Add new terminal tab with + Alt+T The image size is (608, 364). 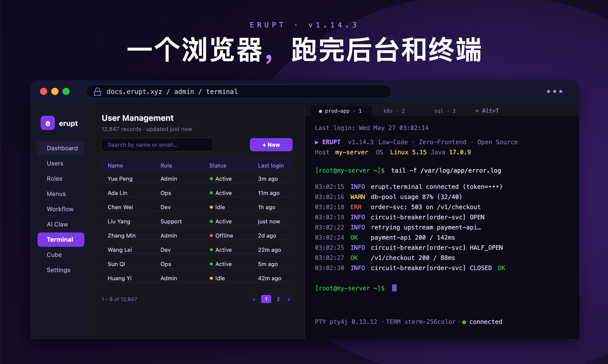487,111
